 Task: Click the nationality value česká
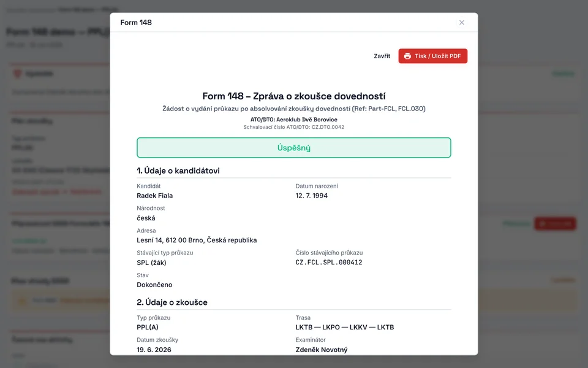point(146,218)
